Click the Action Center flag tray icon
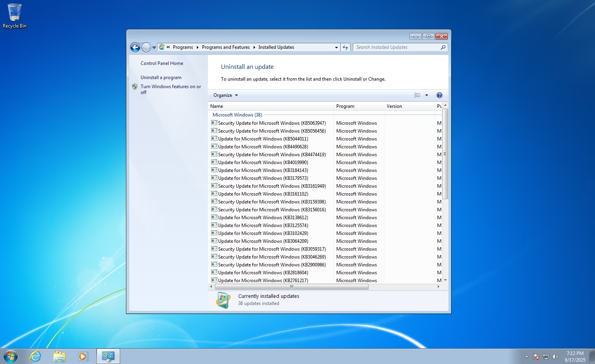The width and height of the screenshot is (595, 364). [536, 357]
